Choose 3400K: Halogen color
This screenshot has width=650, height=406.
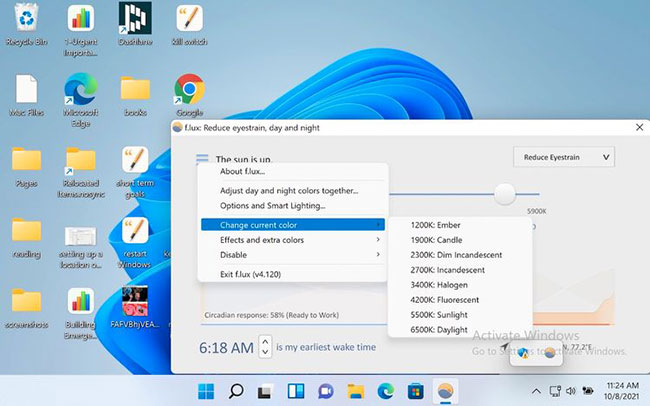[460, 285]
